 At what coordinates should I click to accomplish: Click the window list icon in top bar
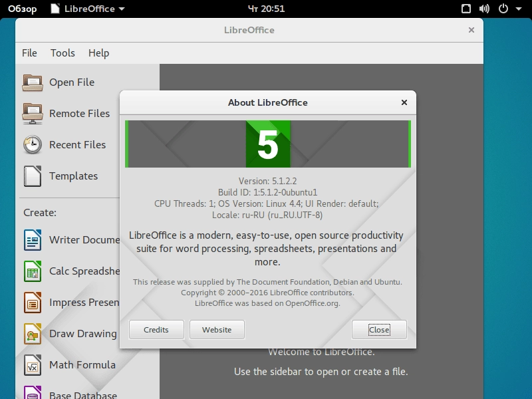pyautogui.click(x=466, y=9)
